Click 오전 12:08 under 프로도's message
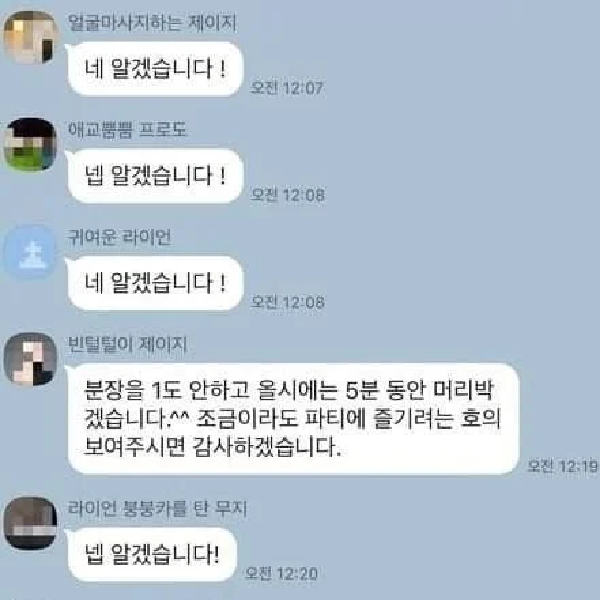Viewport: 600px width, 600px height. (x=287, y=195)
